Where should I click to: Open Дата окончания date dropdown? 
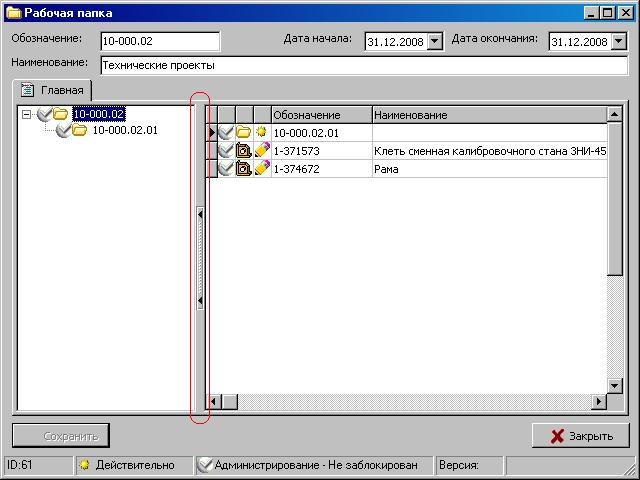coord(619,41)
